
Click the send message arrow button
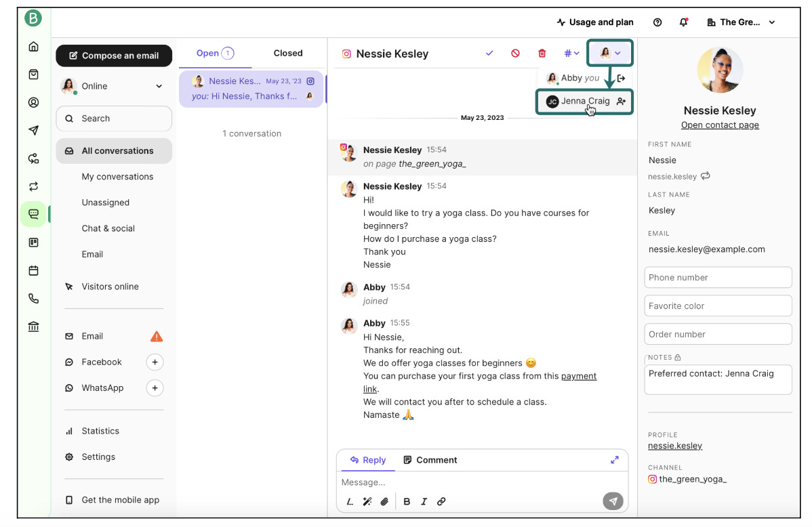click(613, 502)
